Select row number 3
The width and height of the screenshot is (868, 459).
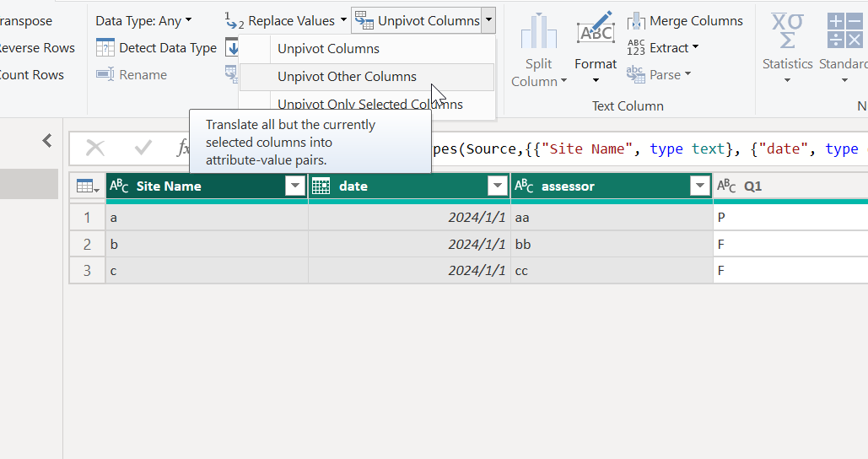click(88, 271)
